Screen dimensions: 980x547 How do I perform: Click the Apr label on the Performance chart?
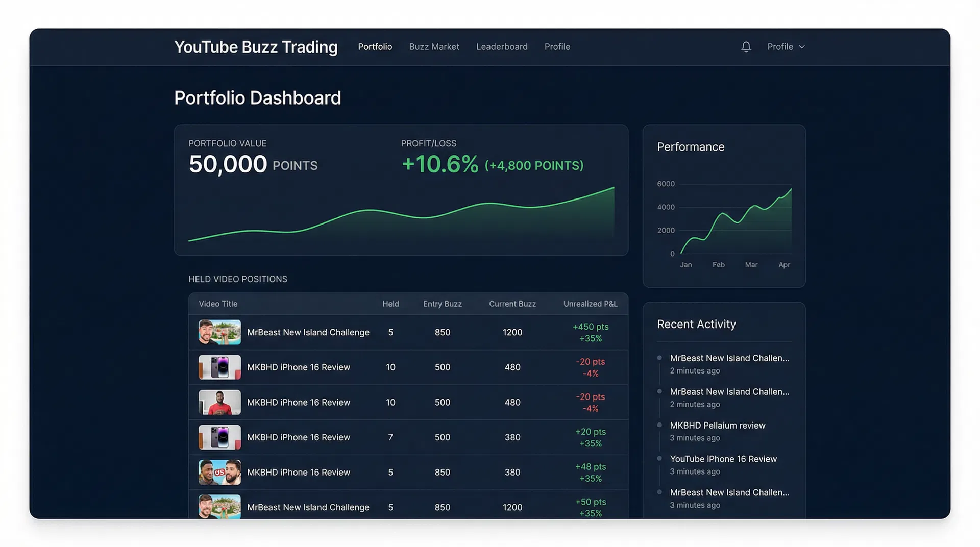pyautogui.click(x=785, y=265)
